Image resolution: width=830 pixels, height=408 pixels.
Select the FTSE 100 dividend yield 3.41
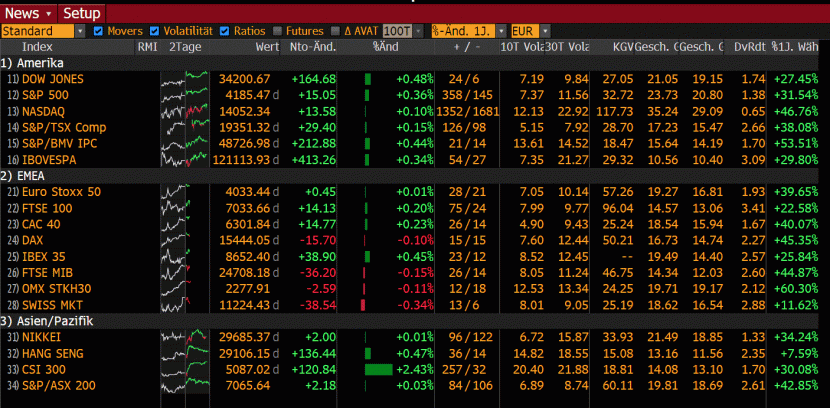coord(754,208)
